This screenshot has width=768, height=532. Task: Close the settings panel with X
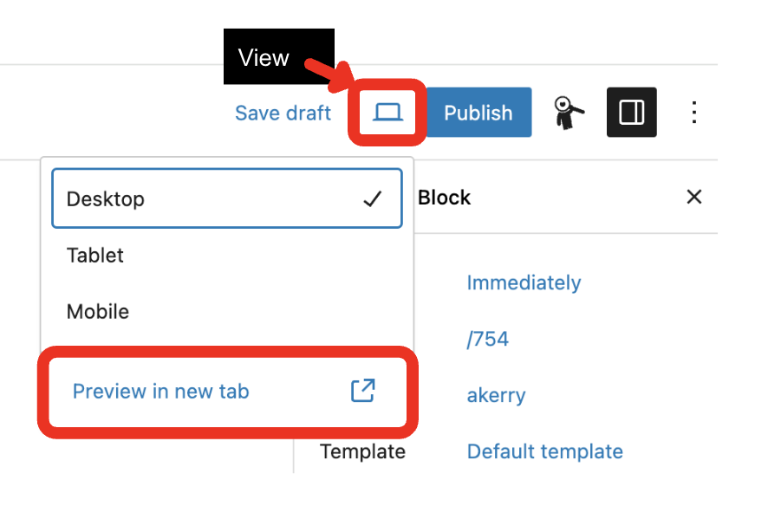coord(693,198)
